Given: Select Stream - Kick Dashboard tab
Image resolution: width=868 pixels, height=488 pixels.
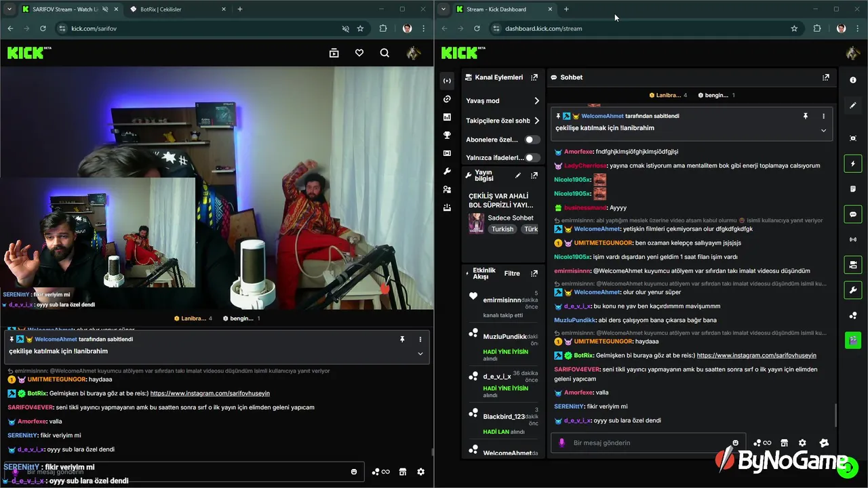Looking at the screenshot, I should point(504,9).
